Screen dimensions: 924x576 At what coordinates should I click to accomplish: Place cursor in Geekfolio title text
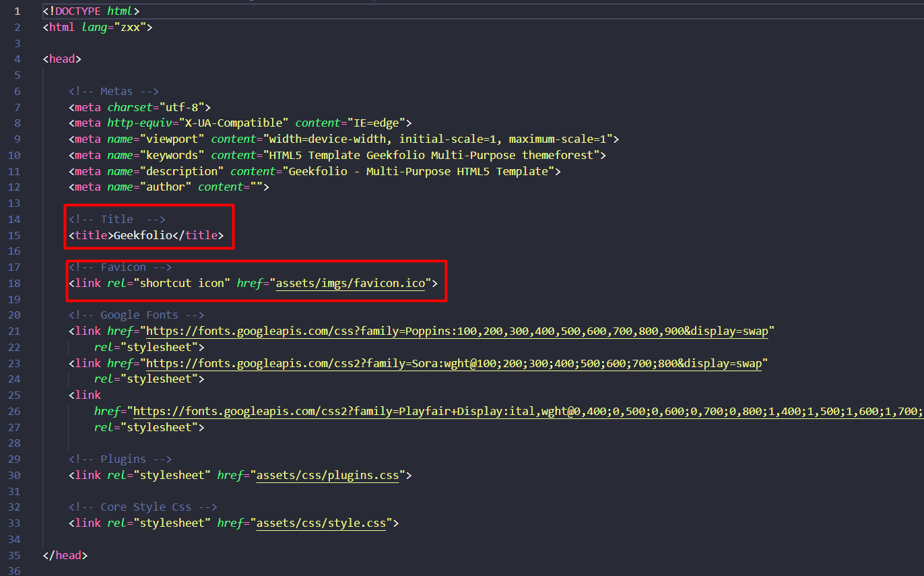143,235
